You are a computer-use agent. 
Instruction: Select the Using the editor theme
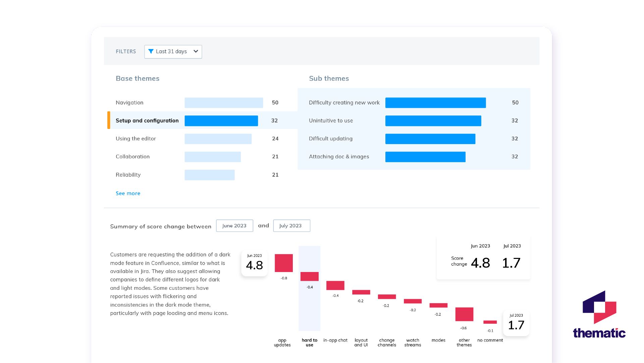pyautogui.click(x=136, y=139)
